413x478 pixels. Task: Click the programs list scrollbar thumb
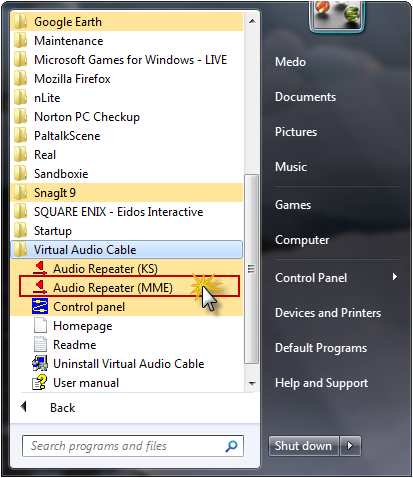[252, 269]
